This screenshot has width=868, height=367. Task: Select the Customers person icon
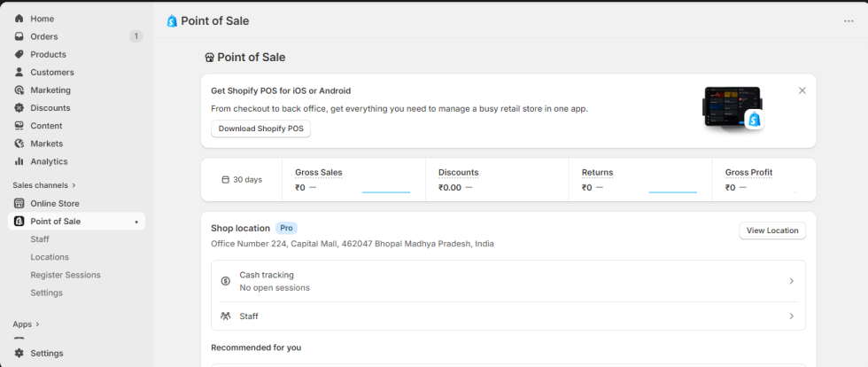pyautogui.click(x=19, y=72)
